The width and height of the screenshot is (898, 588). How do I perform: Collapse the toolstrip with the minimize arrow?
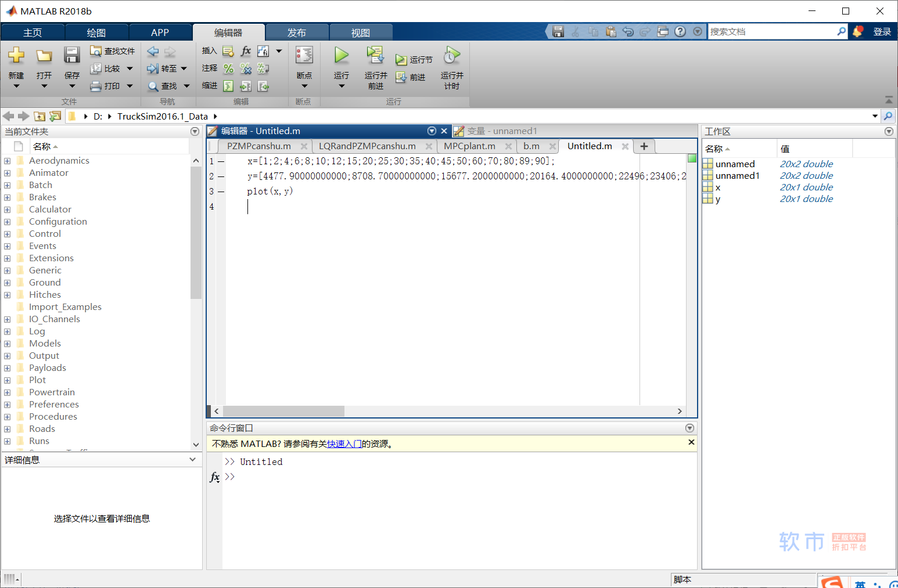[889, 100]
